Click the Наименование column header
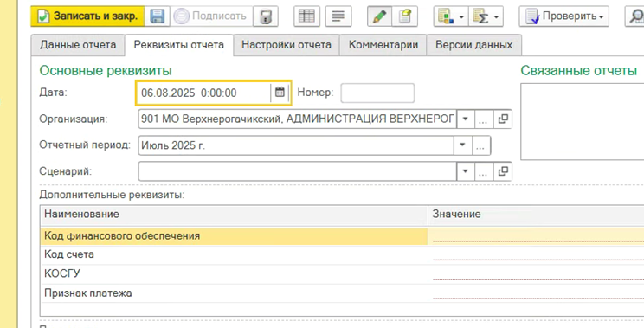The image size is (644, 328). 234,215
